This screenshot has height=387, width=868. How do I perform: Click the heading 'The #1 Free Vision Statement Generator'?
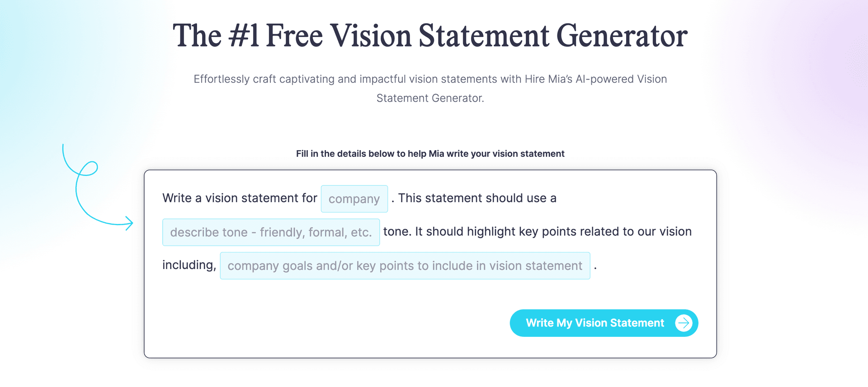tap(429, 35)
